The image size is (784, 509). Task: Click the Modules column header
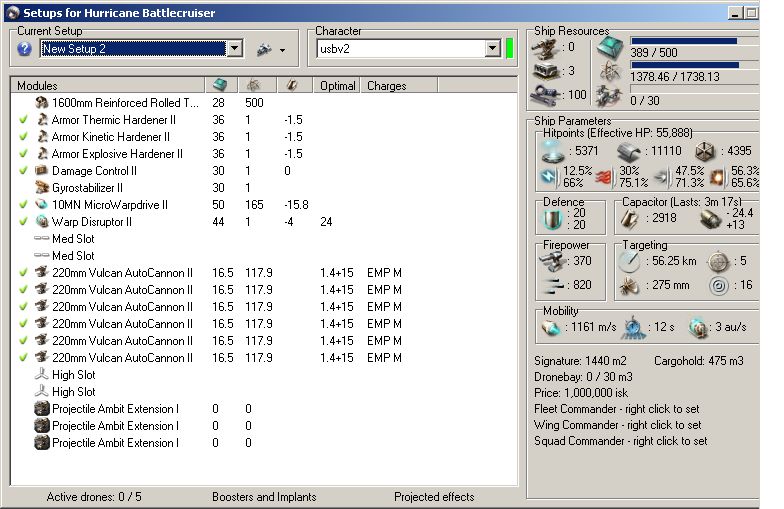click(x=108, y=86)
